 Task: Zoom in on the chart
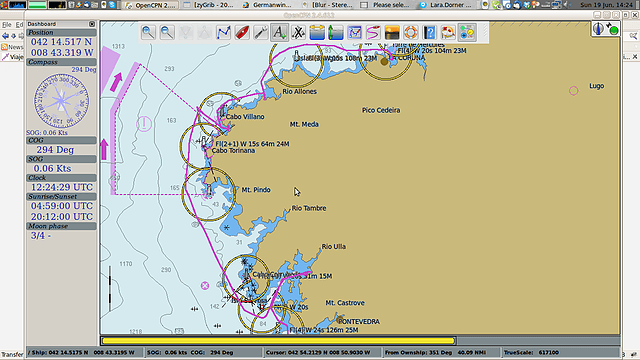pyautogui.click(x=148, y=32)
